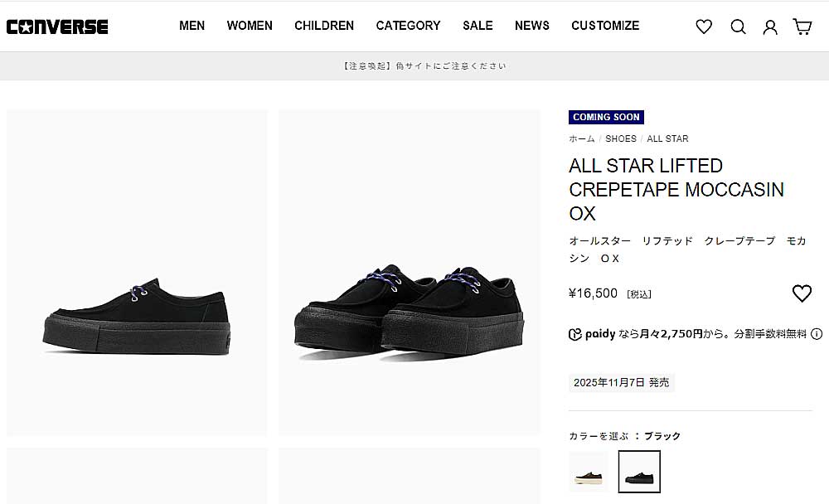The width and height of the screenshot is (829, 504).
Task: Go to the SALE page
Action: click(x=478, y=26)
